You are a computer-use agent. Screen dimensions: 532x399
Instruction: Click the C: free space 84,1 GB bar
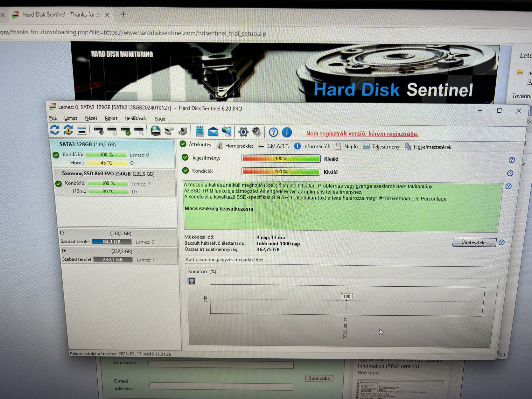(x=112, y=241)
